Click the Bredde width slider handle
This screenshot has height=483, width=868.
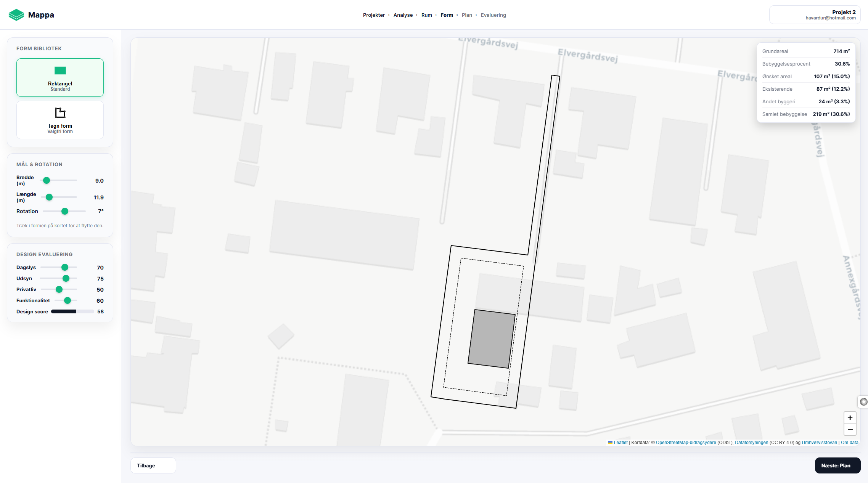[x=47, y=180]
